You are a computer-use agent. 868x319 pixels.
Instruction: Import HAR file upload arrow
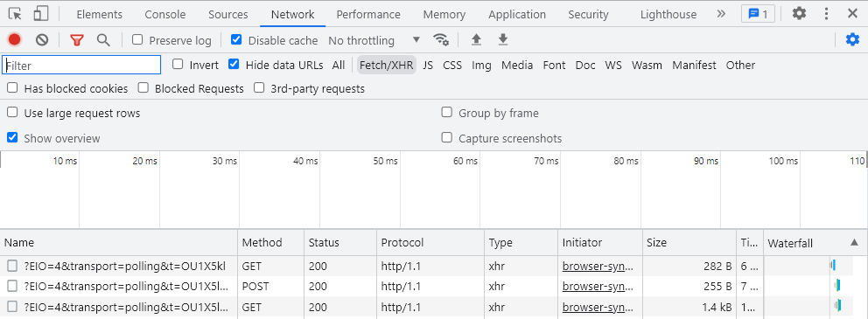click(x=476, y=40)
